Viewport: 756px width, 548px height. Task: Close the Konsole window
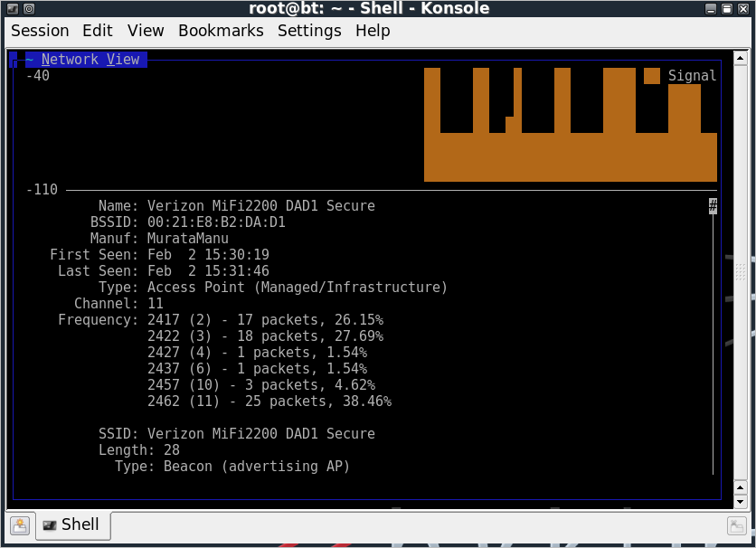click(743, 9)
